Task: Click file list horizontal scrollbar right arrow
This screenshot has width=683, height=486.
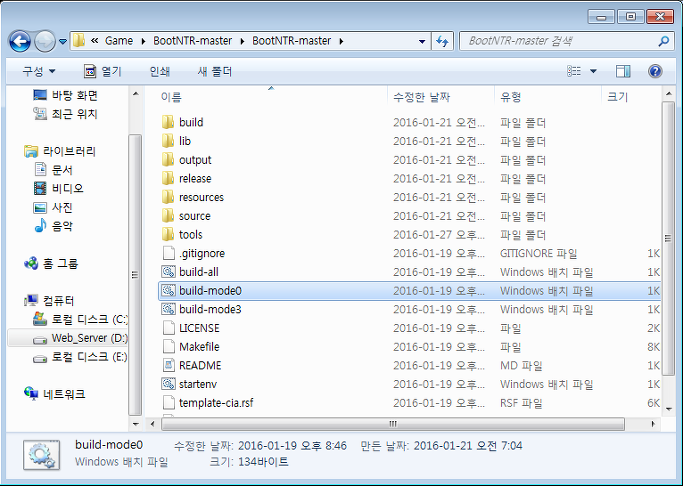Action: coord(653,424)
